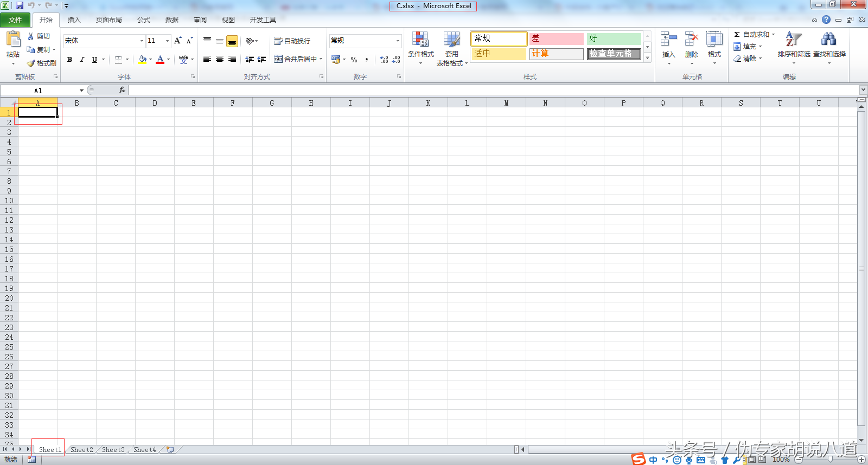Open cell Format icon menu

pyautogui.click(x=714, y=40)
